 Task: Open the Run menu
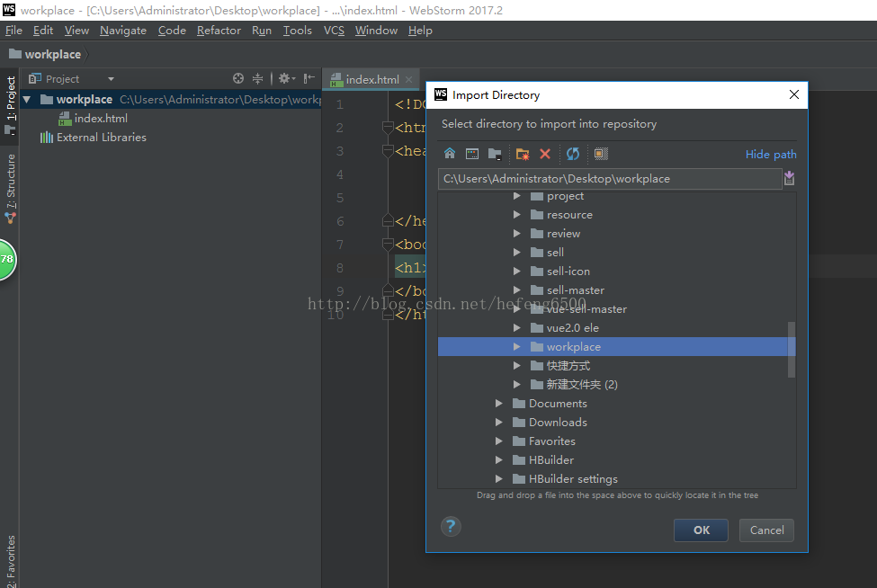coord(261,31)
